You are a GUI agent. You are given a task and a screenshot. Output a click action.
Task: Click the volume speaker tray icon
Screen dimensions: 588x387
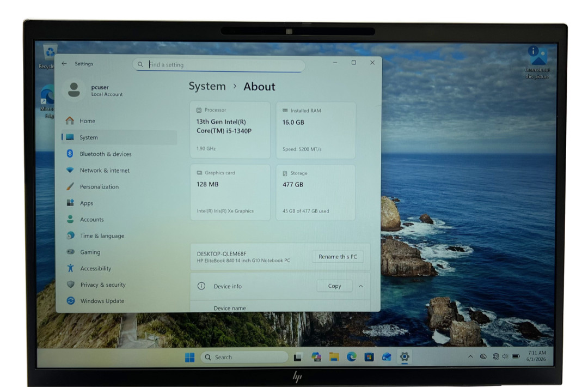(505, 356)
